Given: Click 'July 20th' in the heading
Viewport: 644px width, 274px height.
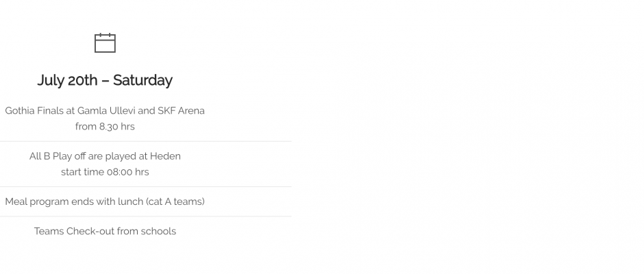Looking at the screenshot, I should pyautogui.click(x=67, y=80).
